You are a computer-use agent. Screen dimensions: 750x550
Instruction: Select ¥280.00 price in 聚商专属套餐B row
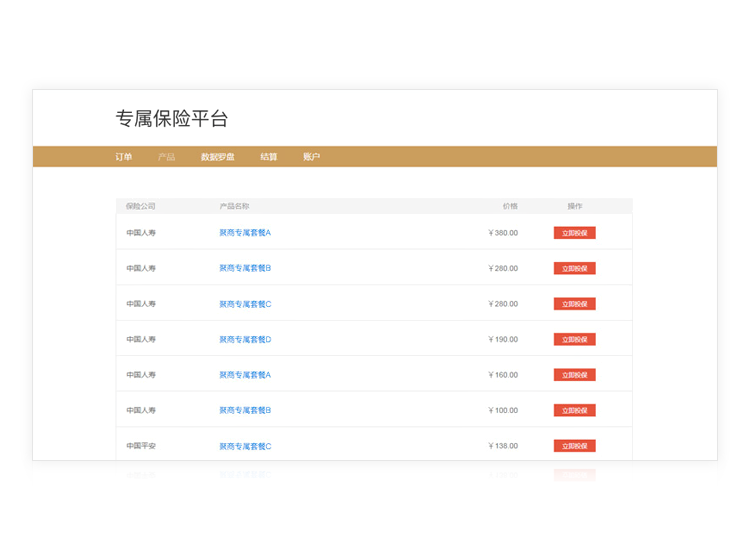[x=503, y=268]
